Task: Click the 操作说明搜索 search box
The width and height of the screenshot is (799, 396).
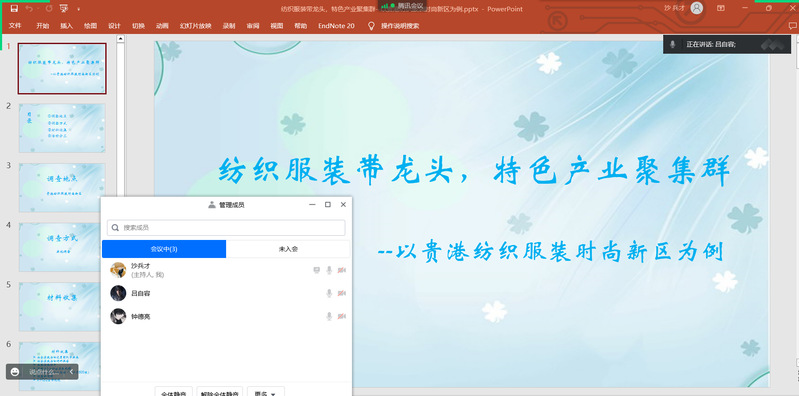Action: point(400,25)
